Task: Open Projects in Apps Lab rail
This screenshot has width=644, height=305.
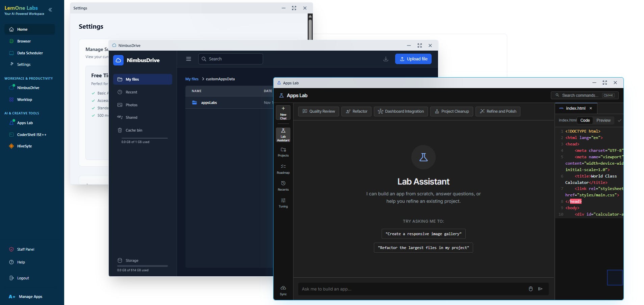Action: coord(283,152)
